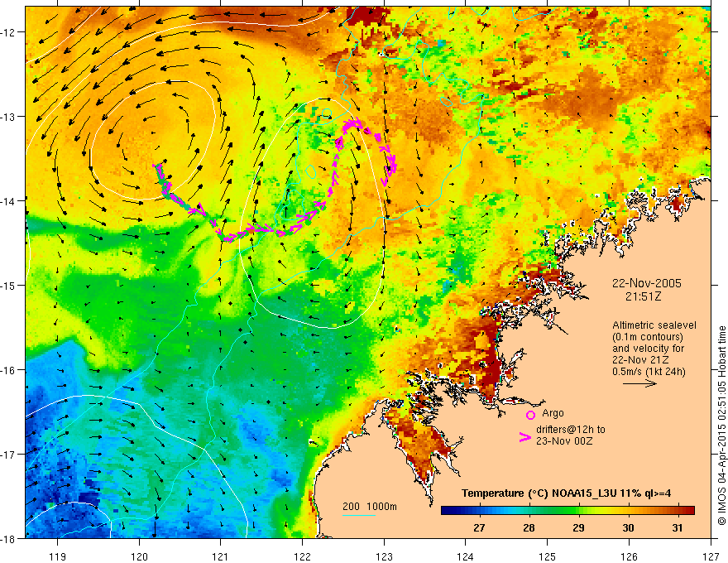Click the latitude axis label -14
728x563 pixels.
coord(9,200)
